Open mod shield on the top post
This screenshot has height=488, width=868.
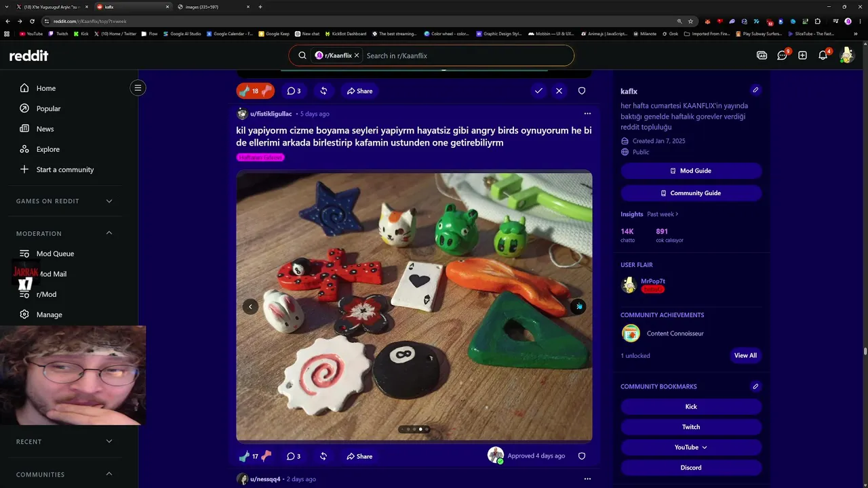point(582,91)
